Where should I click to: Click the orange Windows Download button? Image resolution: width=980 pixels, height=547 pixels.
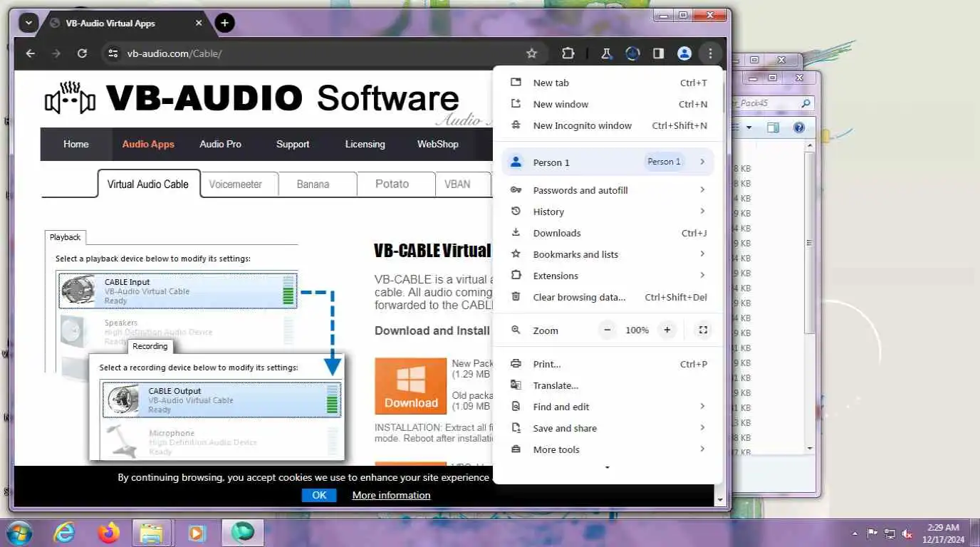click(411, 386)
